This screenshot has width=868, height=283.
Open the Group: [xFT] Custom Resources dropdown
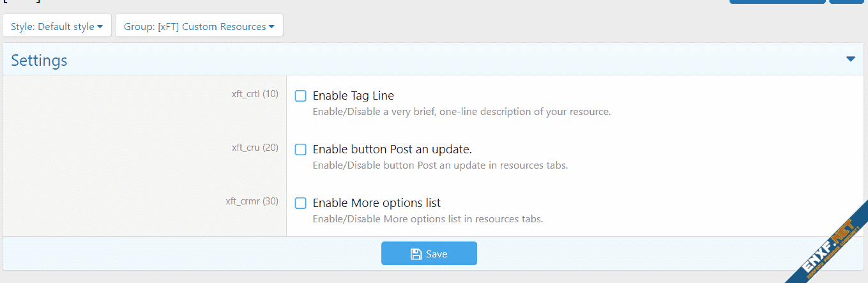coord(199,27)
